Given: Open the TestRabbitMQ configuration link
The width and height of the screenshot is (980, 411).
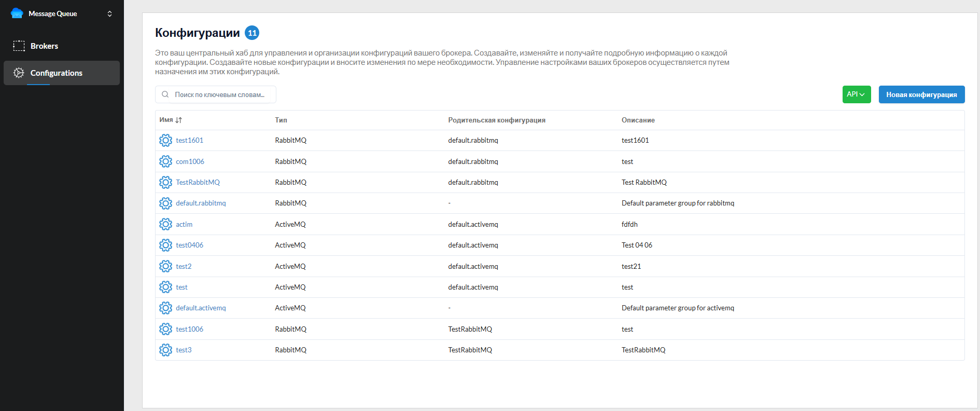Looking at the screenshot, I should 198,182.
